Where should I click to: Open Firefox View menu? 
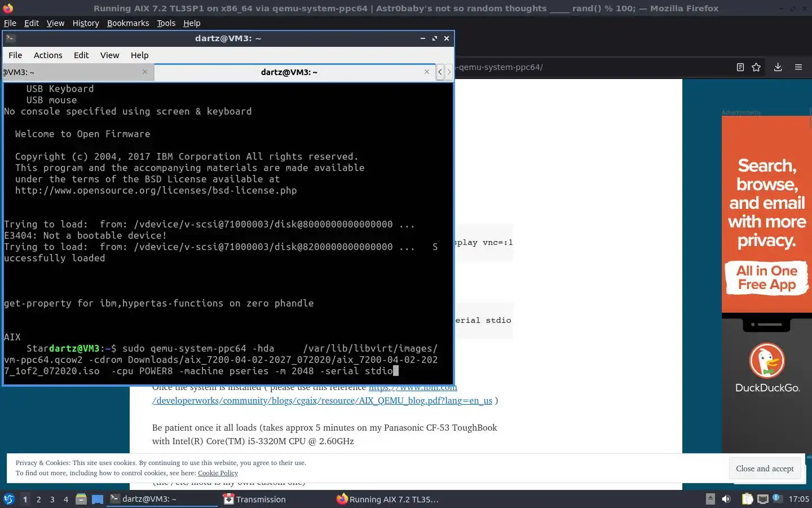[55, 23]
